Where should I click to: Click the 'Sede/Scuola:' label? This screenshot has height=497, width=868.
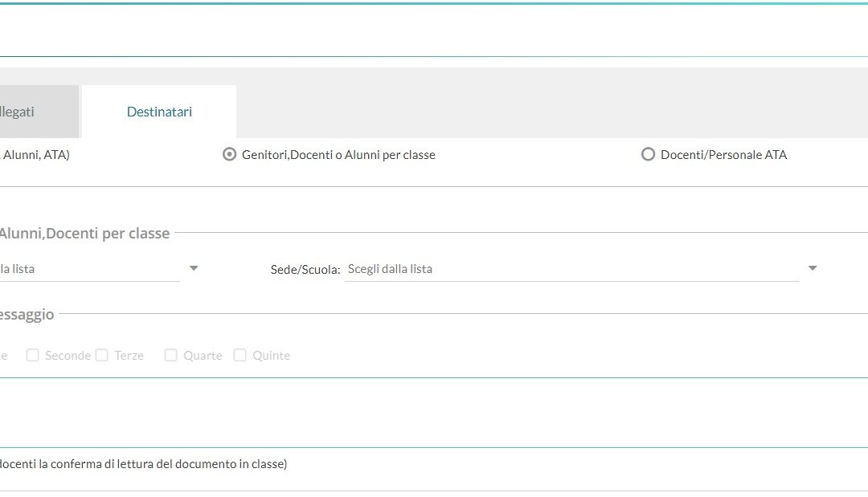coord(305,270)
